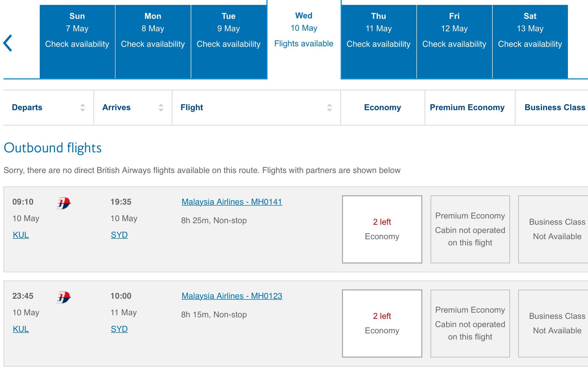The image size is (588, 368).
Task: Click KUL airport link for 09:10 departure
Action: point(21,235)
